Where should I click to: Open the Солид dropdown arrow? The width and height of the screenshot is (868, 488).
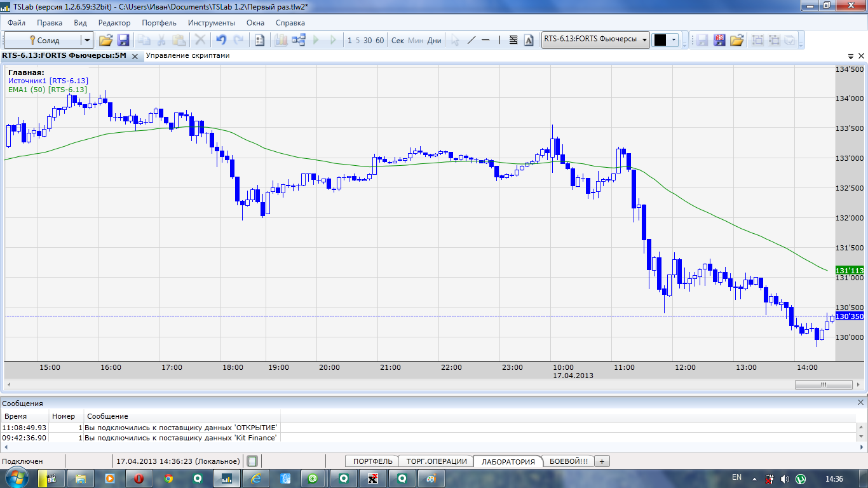pyautogui.click(x=87, y=40)
